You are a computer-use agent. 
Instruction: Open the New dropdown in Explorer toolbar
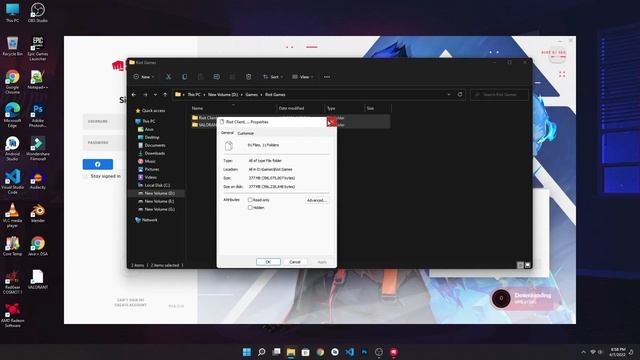144,77
